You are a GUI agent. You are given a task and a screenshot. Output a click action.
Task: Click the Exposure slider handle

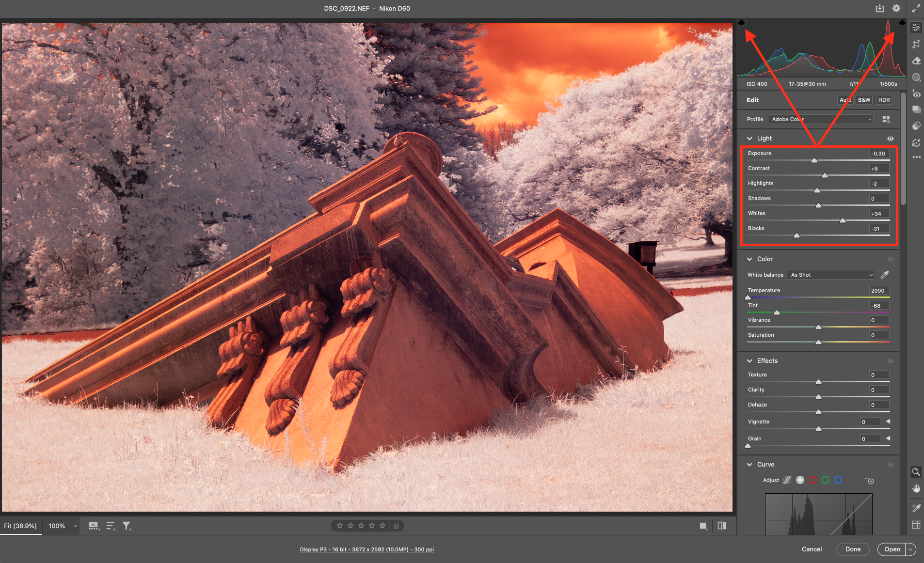(814, 160)
